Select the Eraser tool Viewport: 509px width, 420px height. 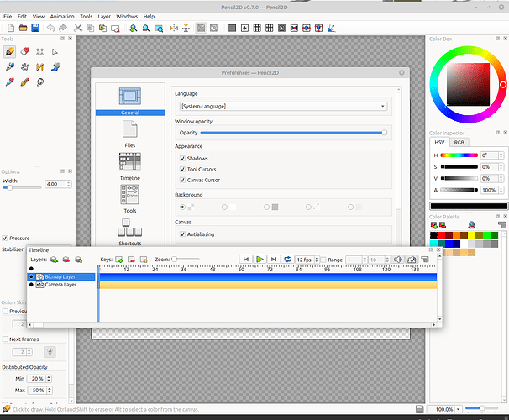click(24, 51)
